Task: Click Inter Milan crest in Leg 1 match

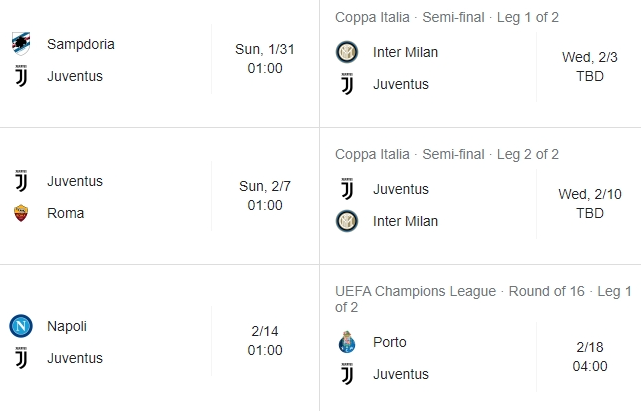Action: pos(347,52)
